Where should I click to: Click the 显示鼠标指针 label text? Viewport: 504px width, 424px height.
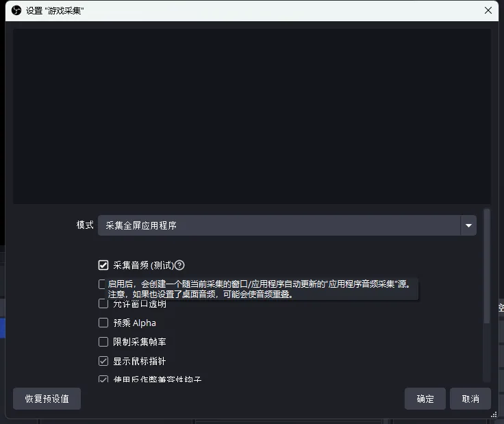(140, 361)
